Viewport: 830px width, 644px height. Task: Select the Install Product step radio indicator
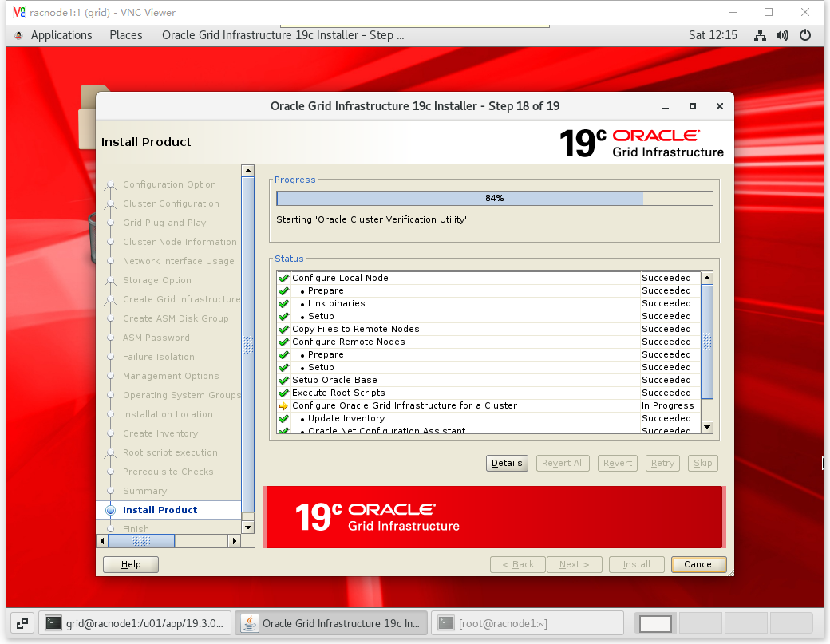point(111,510)
